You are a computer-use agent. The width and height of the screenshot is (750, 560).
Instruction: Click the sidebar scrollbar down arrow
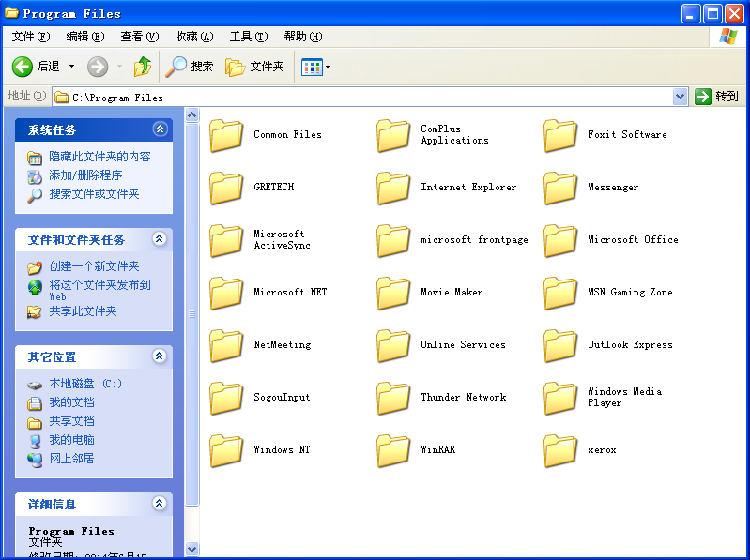pos(192,549)
